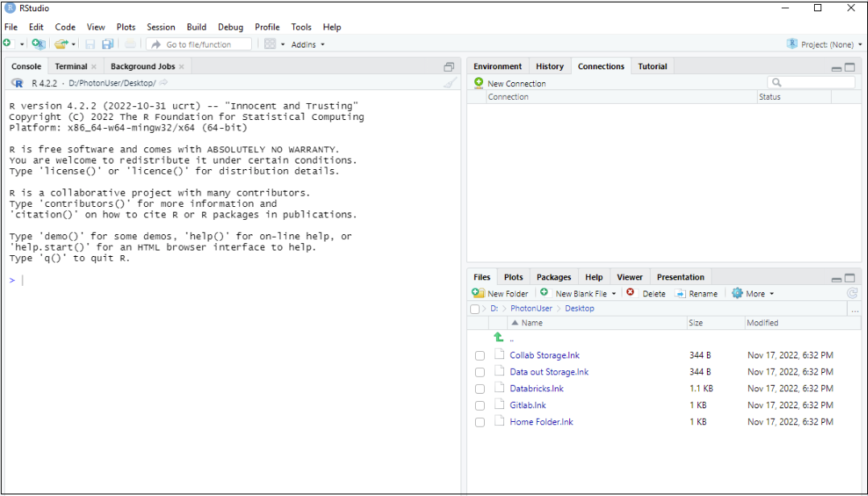Click the Save current document icon
868x496 pixels.
click(90, 44)
